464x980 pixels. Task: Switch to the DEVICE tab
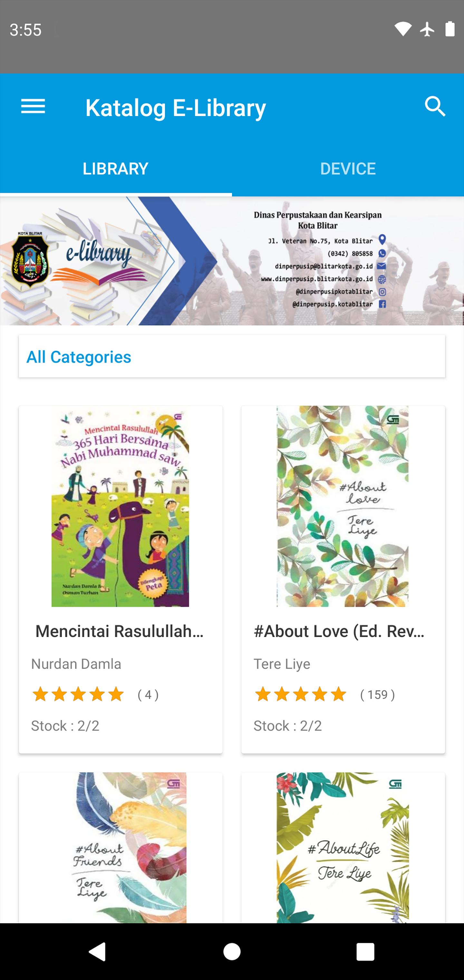tap(348, 169)
